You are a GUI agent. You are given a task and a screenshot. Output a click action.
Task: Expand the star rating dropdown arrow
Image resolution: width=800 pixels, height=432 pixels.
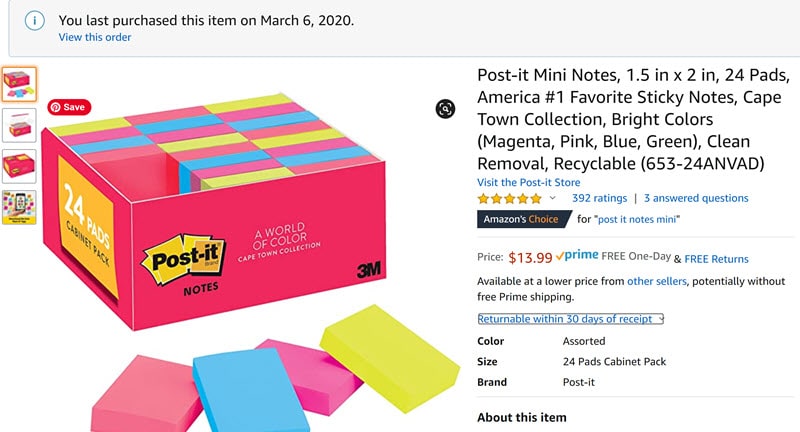tap(553, 199)
